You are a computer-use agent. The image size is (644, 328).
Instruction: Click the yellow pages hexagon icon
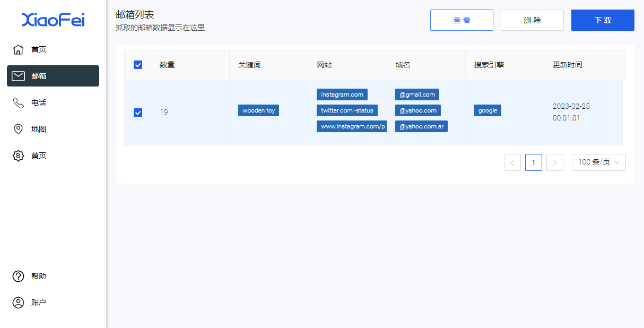tap(18, 156)
